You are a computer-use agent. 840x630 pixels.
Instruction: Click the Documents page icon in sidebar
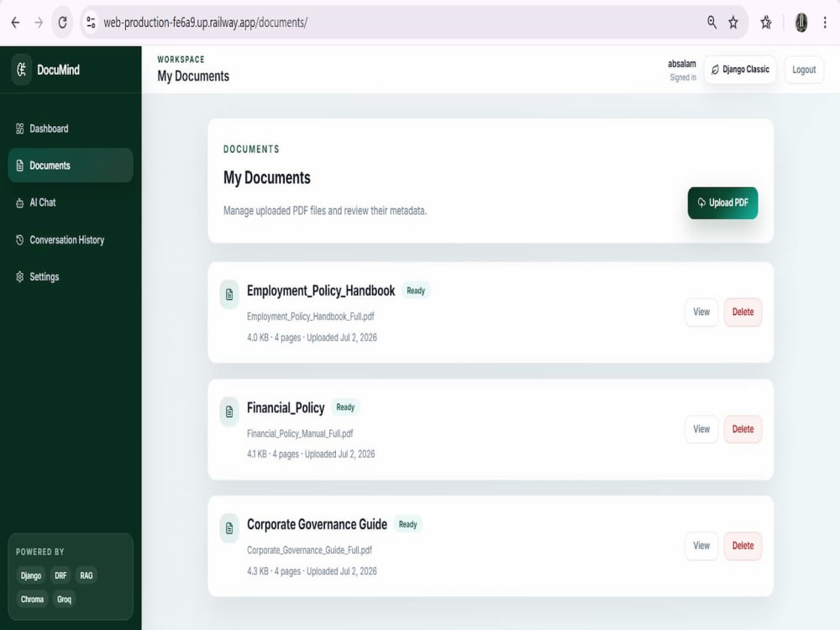tap(20, 165)
